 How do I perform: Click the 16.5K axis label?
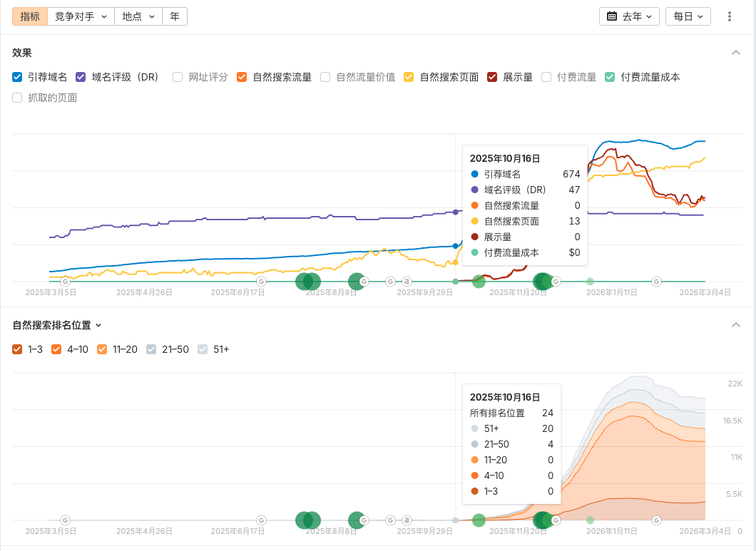coord(732,421)
